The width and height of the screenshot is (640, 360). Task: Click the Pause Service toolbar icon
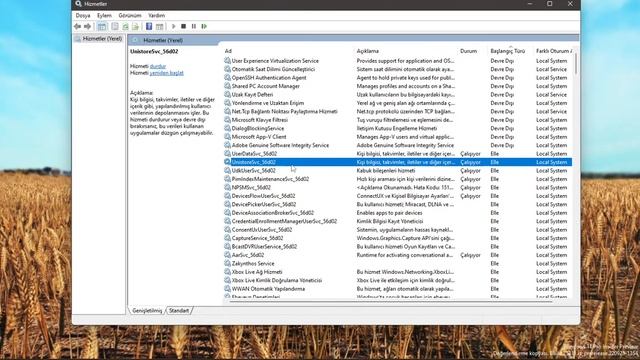pos(194,27)
